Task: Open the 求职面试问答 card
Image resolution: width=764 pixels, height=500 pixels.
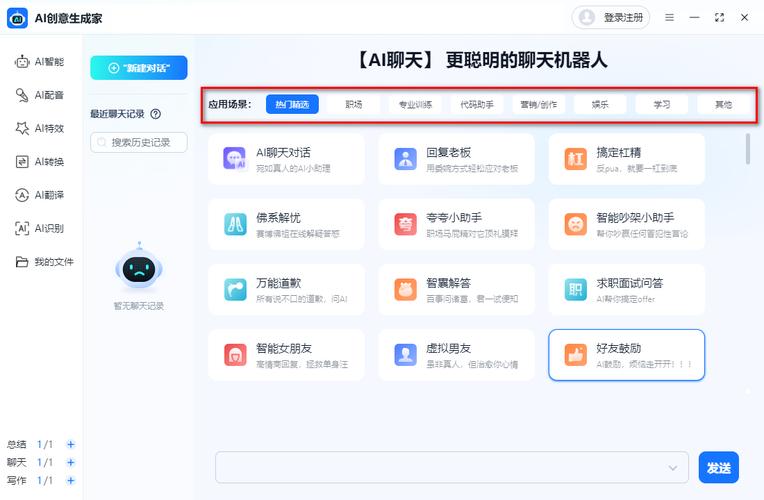Action: point(627,290)
